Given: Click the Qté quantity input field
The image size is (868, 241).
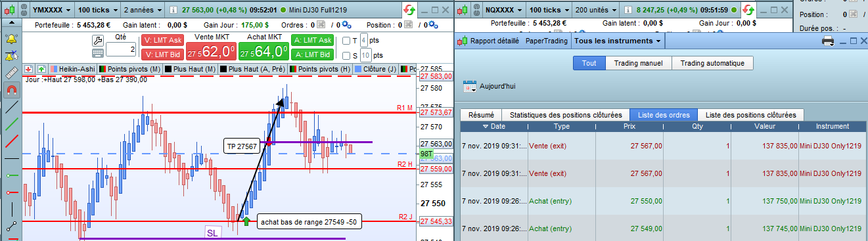Looking at the screenshot, I should [x=122, y=49].
